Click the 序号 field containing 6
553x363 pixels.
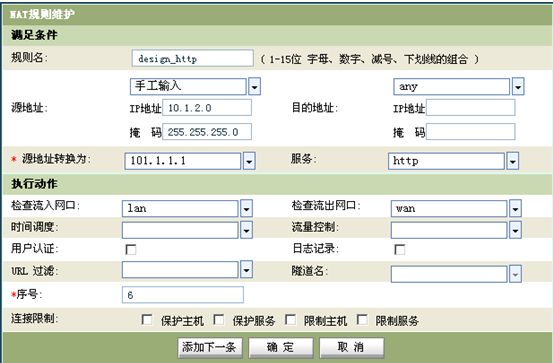pyautogui.click(x=183, y=295)
